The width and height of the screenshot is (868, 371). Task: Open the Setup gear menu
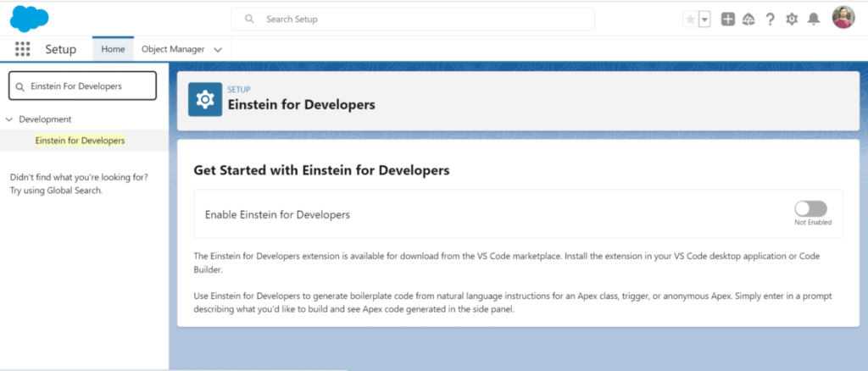[793, 19]
